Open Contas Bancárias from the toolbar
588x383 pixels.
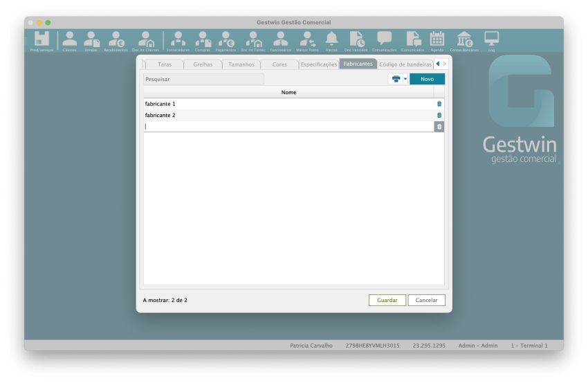(465, 40)
